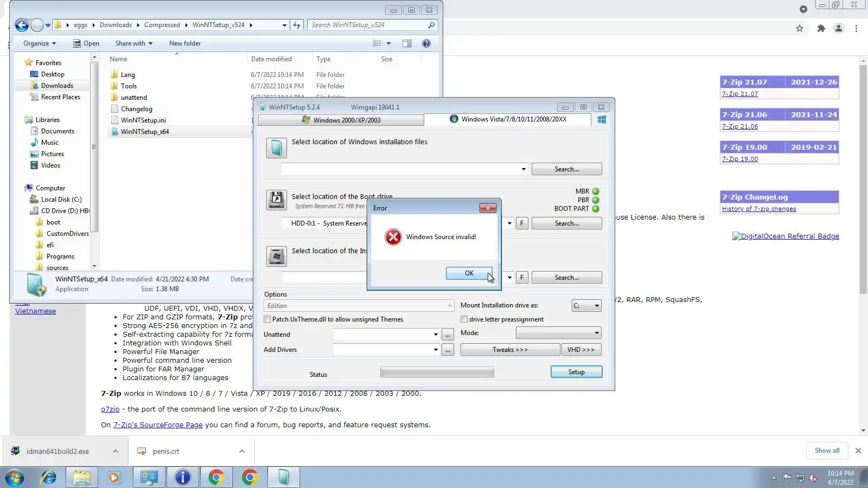This screenshot has height=488, width=868.
Task: Open Chrome profile avatar icon
Action: [x=839, y=28]
